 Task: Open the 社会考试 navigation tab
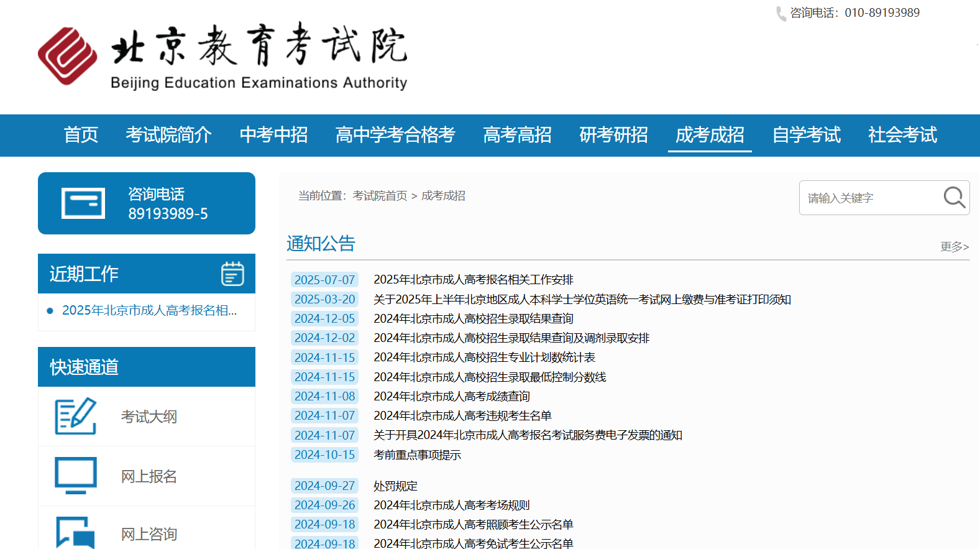pos(902,135)
